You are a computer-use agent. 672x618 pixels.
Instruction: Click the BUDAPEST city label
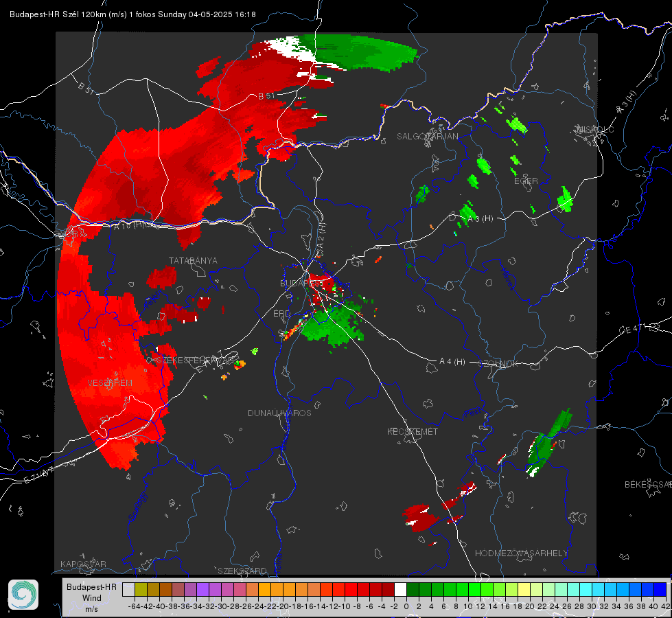tap(302, 283)
